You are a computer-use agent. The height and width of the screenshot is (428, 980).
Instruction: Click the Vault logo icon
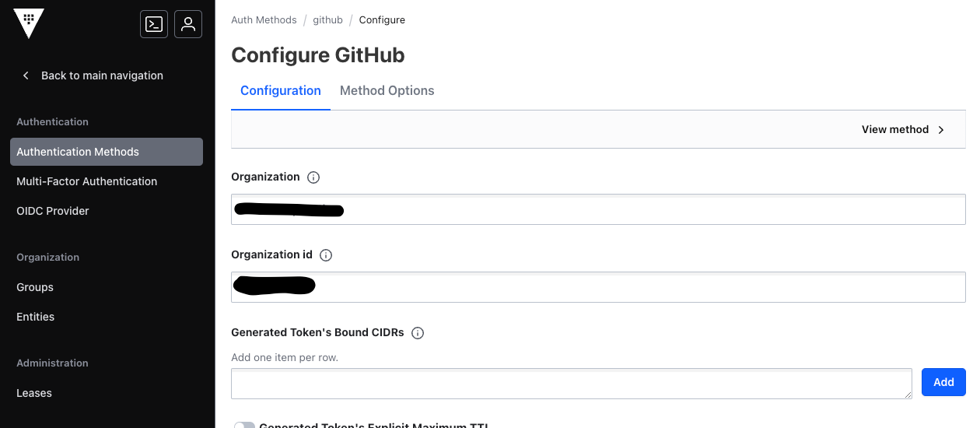29,23
